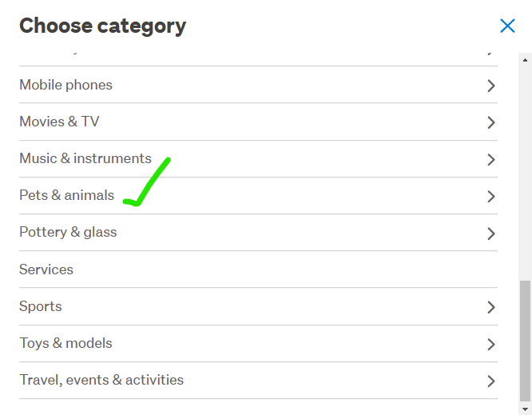Select Pets & animals category label
Screen dimensions: 532x415
point(67,195)
